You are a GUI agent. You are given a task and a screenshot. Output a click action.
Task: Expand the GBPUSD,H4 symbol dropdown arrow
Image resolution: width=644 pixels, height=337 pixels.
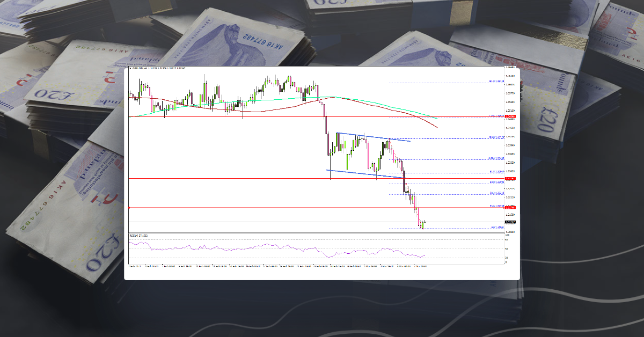coord(129,68)
